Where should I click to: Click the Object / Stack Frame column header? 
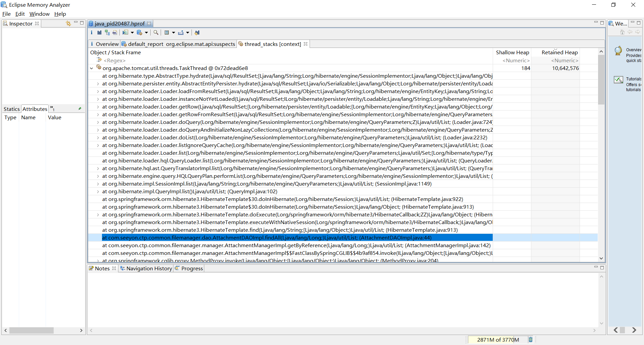[x=290, y=52]
